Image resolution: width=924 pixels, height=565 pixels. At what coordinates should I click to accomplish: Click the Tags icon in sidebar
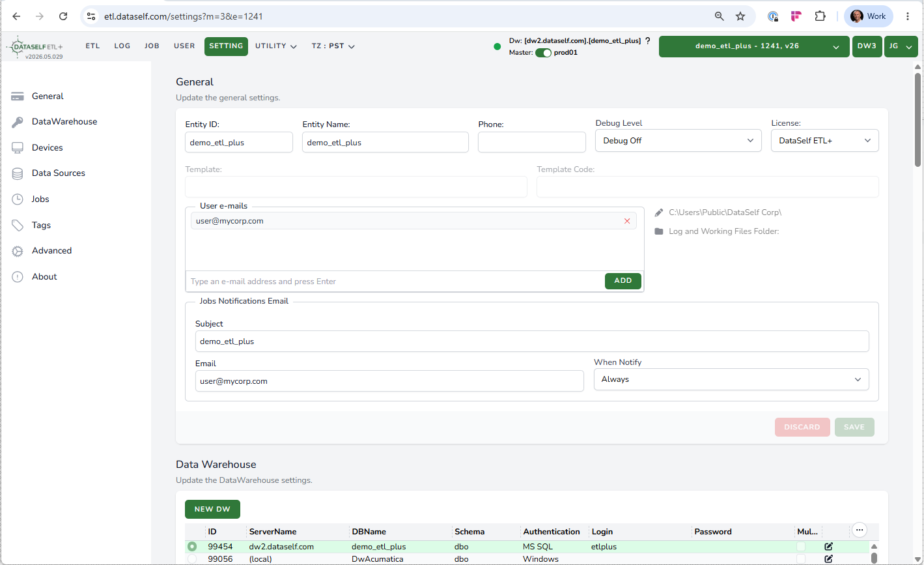coord(18,225)
